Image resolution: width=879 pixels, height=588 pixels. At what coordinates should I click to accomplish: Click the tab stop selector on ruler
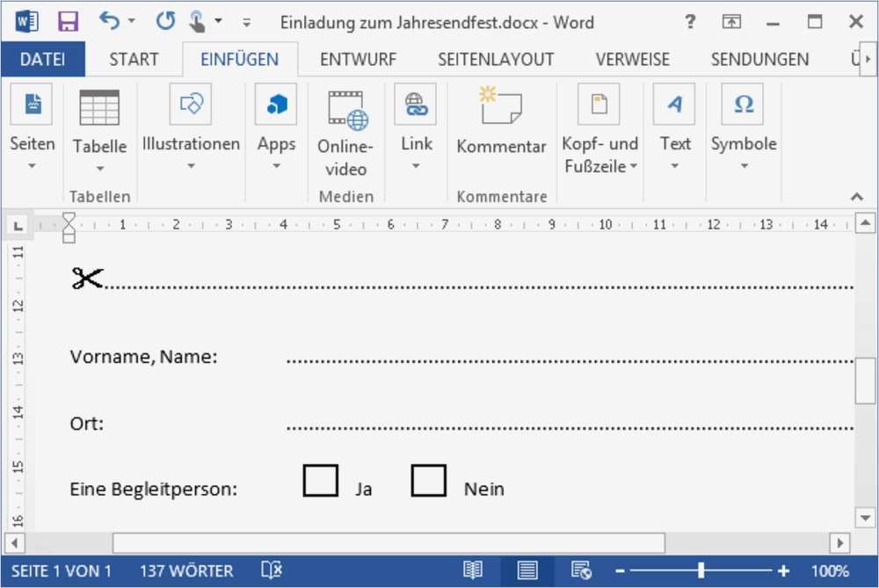[18, 225]
